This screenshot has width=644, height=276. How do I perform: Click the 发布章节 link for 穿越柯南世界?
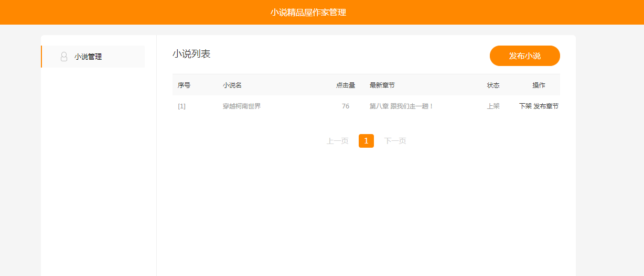click(x=546, y=106)
